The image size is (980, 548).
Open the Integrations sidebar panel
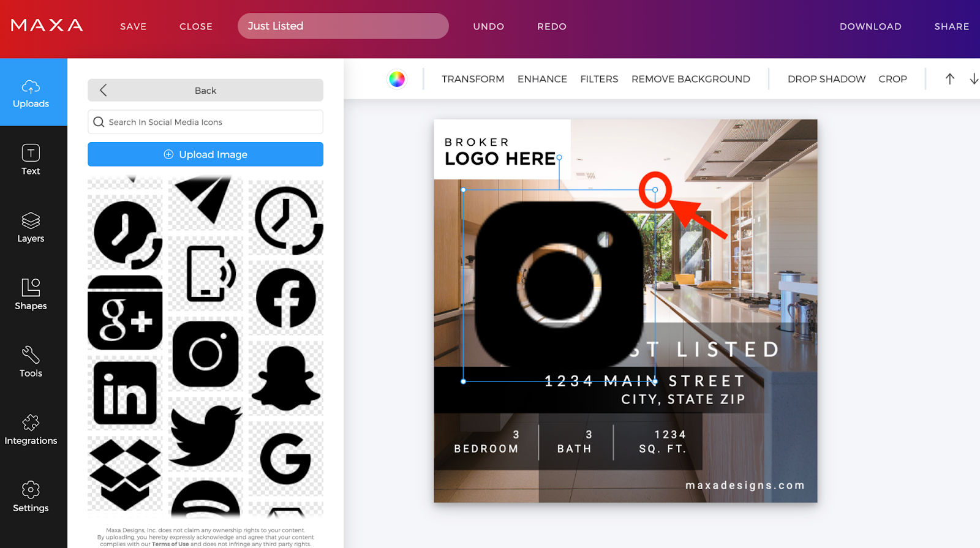pyautogui.click(x=31, y=429)
